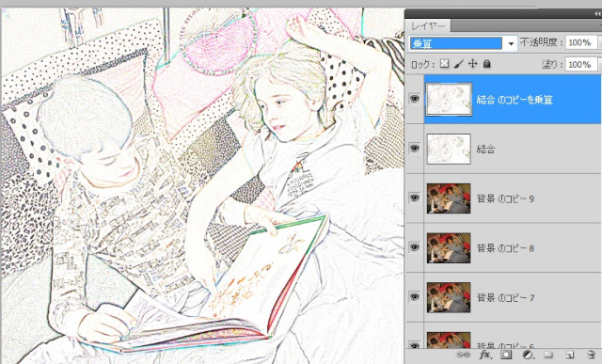Click the lock transparent pixels icon
Image resolution: width=602 pixels, height=364 pixels.
(444, 64)
